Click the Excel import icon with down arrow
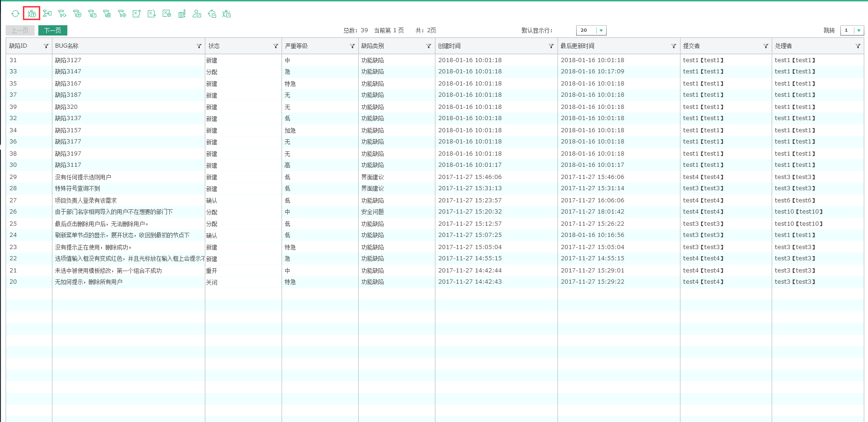 152,14
